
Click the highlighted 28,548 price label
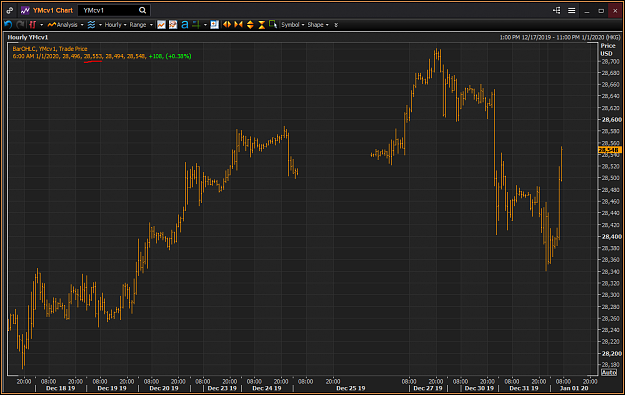tap(609, 150)
